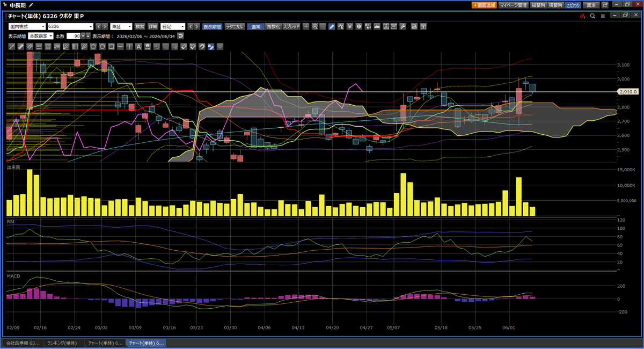Open the 東証 exchange dropdown
The width and height of the screenshot is (644, 349).
click(x=121, y=26)
